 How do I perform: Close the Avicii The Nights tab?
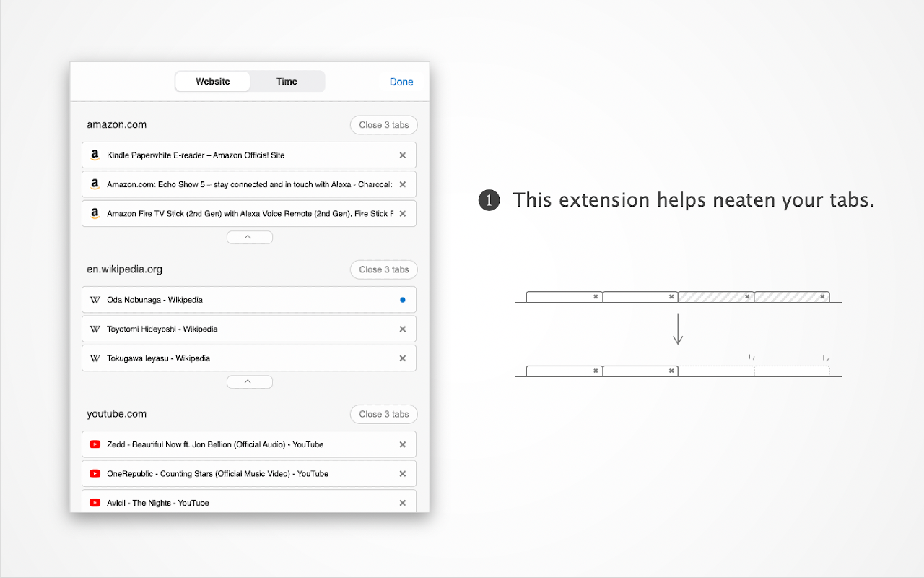(403, 502)
